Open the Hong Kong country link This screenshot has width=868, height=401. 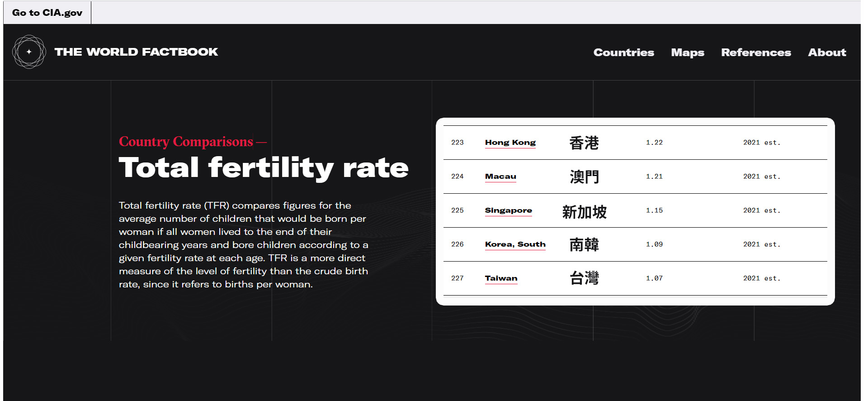[x=510, y=143]
